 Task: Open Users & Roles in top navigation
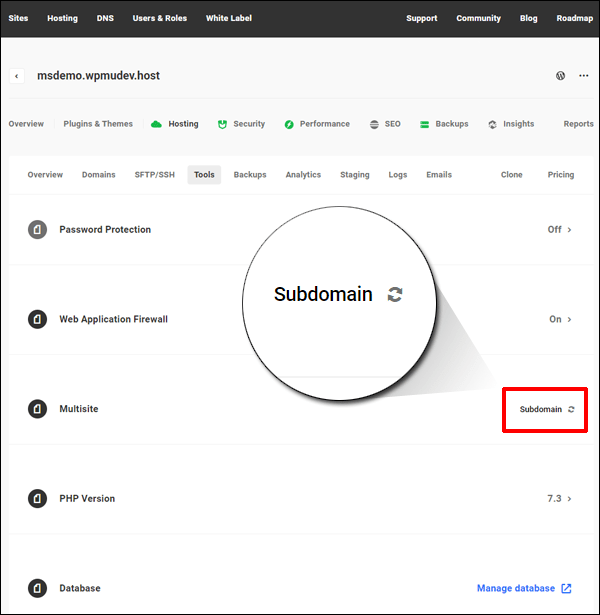coord(160,18)
